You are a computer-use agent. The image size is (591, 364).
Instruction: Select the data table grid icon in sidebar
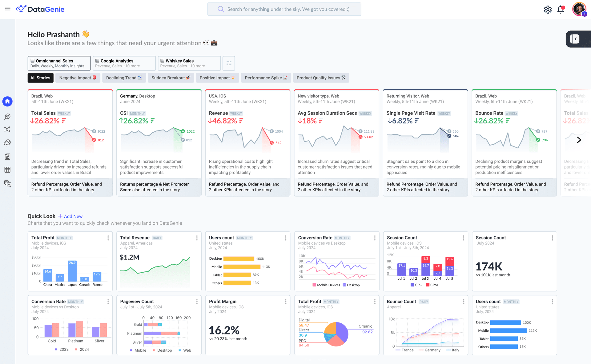pos(7,170)
